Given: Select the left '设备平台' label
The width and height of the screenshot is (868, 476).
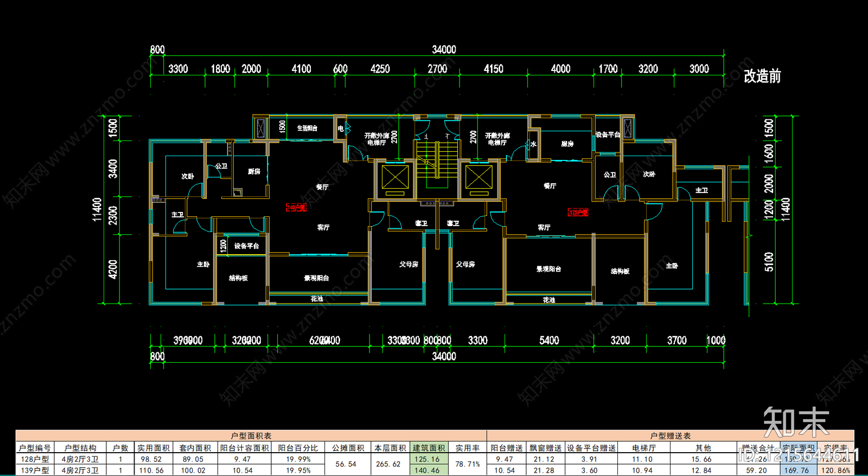Looking at the screenshot, I should pyautogui.click(x=246, y=246).
